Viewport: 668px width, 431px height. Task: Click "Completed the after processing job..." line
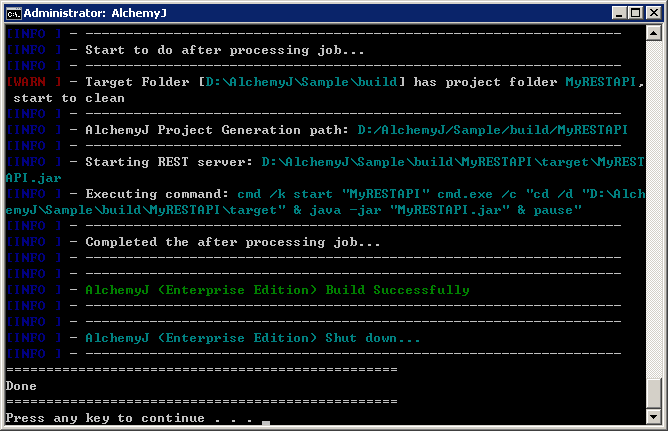click(x=233, y=242)
